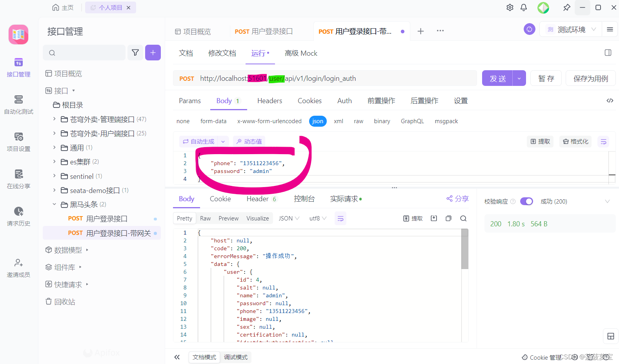The width and height of the screenshot is (619, 364).
Task: Collapse the 黑马头条 folder
Action: tap(54, 204)
